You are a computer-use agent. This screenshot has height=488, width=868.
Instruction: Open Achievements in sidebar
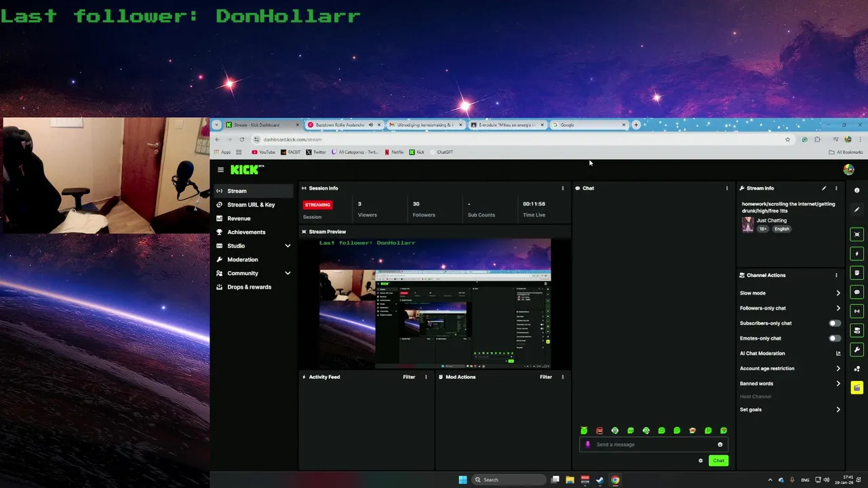(x=254, y=232)
